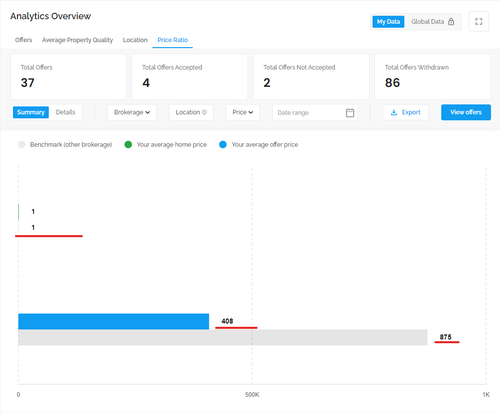
Task: Toggle blue Your average offer price swatch
Action: 223,145
